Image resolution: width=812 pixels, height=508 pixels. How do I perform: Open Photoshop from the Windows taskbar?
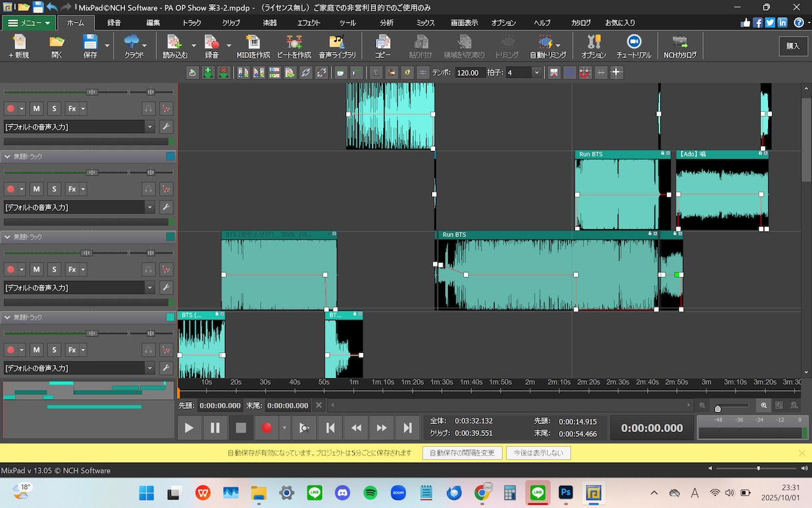click(x=566, y=493)
